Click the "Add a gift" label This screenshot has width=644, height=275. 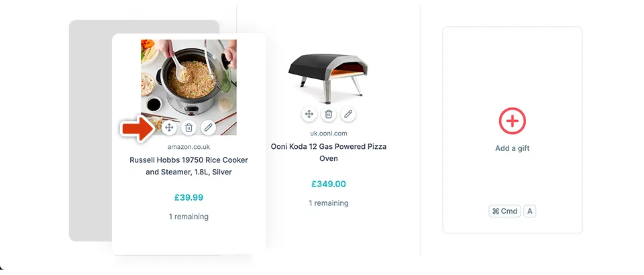512,148
